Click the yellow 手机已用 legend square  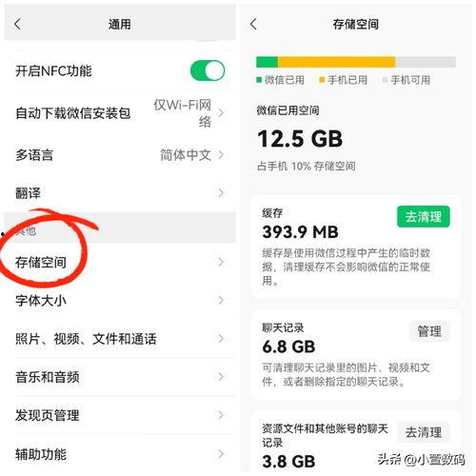[322, 80]
